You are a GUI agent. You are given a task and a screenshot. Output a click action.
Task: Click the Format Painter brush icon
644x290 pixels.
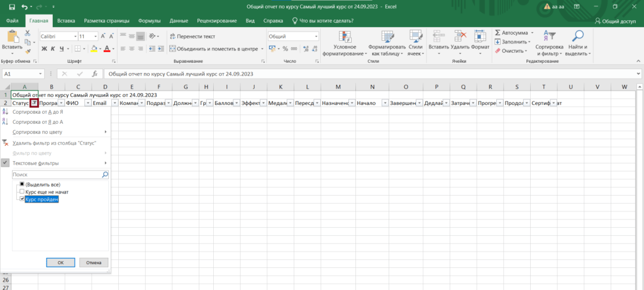click(x=28, y=52)
